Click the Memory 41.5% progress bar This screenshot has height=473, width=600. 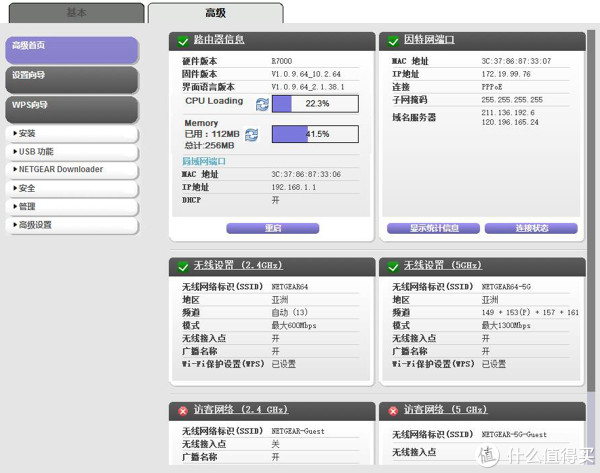tap(315, 134)
